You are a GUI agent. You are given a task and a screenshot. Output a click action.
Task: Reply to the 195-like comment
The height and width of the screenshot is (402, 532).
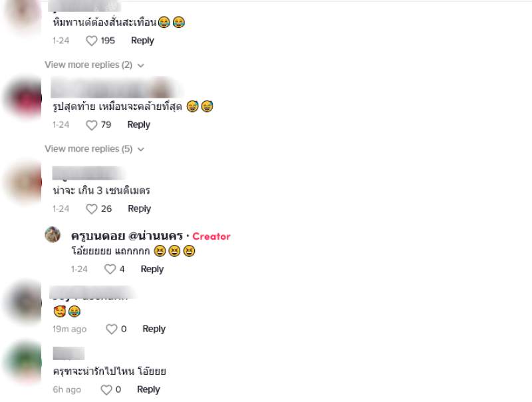pos(142,41)
